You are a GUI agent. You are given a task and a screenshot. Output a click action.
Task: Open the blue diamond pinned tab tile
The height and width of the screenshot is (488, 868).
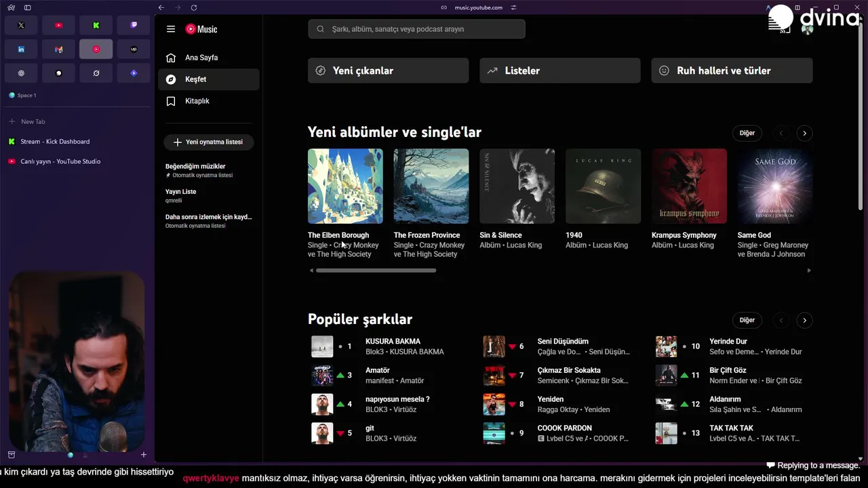coord(134,73)
